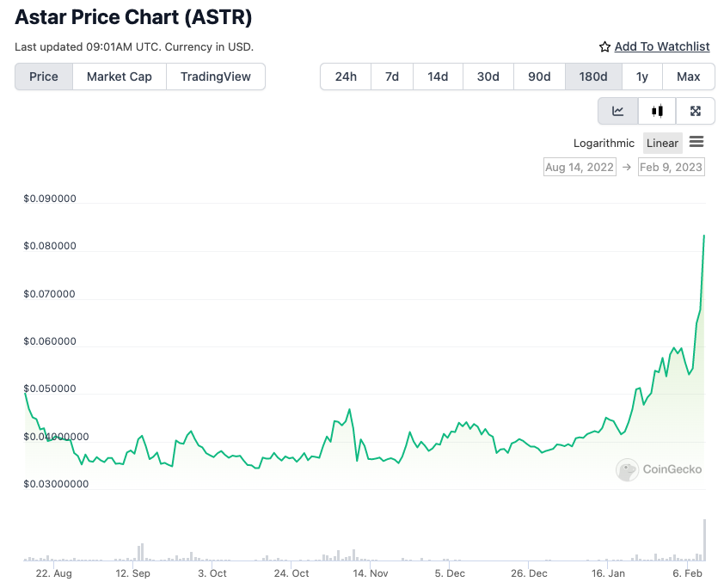
Task: Click the $0.060000 axis label
Action: (x=50, y=341)
